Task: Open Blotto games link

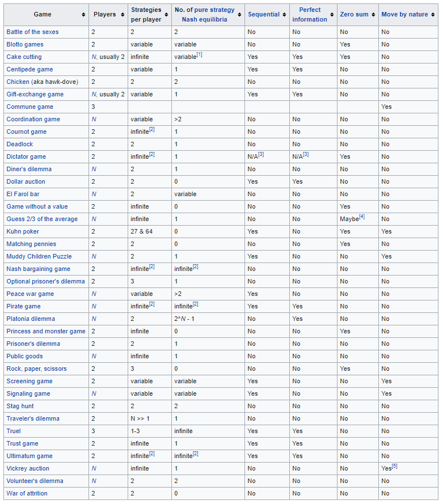Action: pos(25,44)
